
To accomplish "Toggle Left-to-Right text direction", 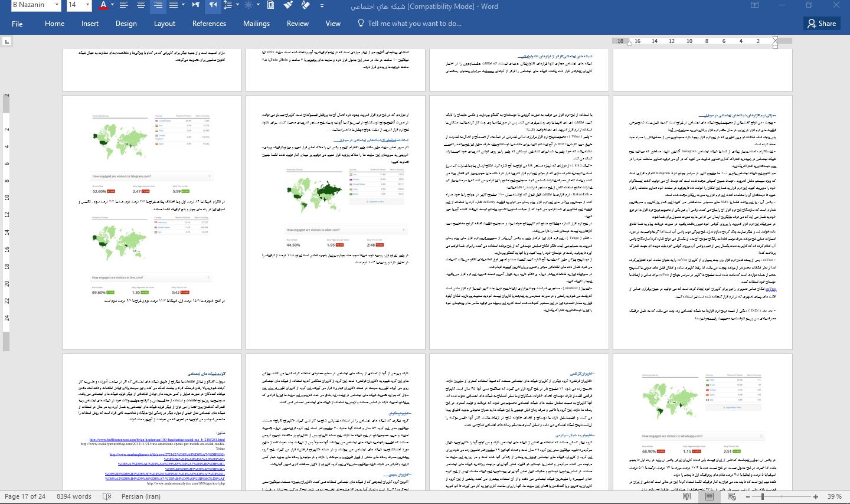I will click(x=195, y=5).
